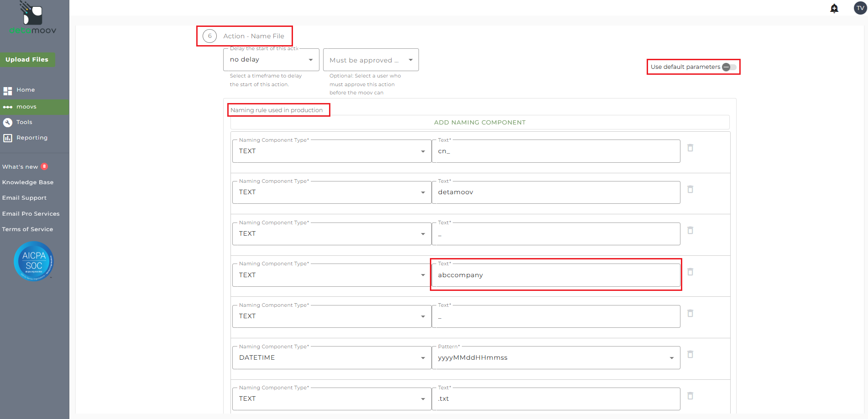Click ADD NAMING COMPONENT button
This screenshot has height=419, width=868.
click(480, 122)
